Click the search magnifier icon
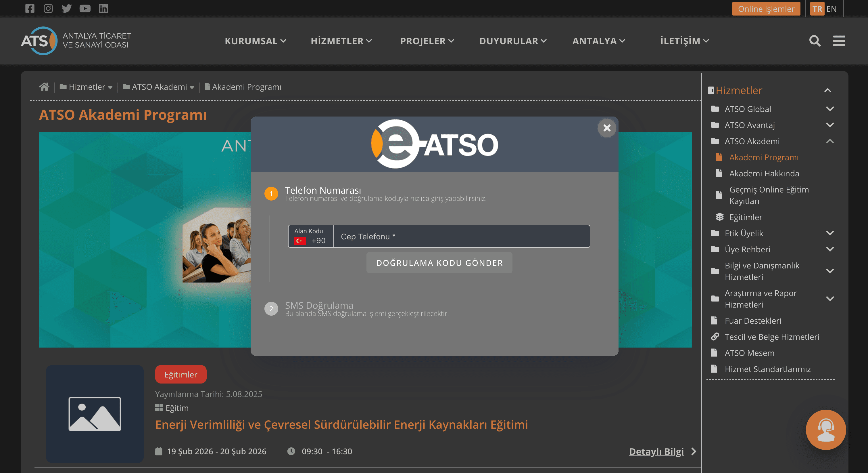 coord(815,41)
